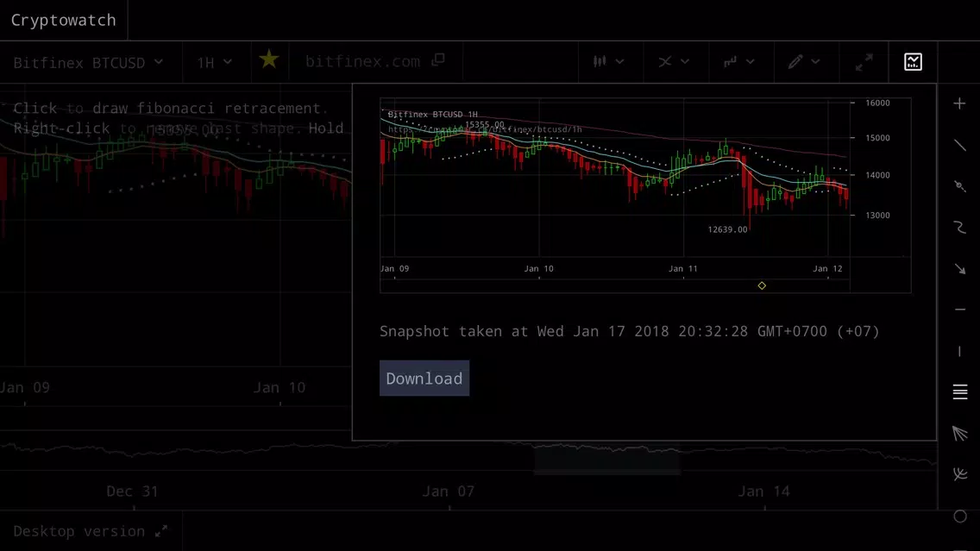Screen dimensions: 980x551
Task: Click the fullscreen expand arrows icon
Action: coord(864,62)
